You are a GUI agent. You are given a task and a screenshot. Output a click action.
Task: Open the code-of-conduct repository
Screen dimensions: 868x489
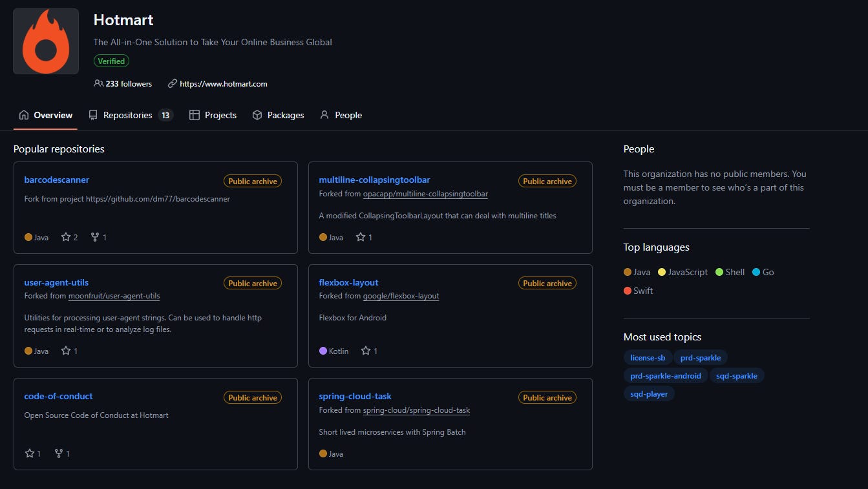(x=58, y=396)
